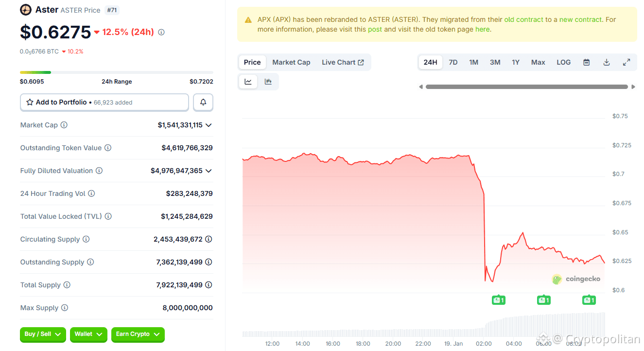The image size is (644, 351).
Task: Click the 24h Range price bar
Action: coord(117,71)
